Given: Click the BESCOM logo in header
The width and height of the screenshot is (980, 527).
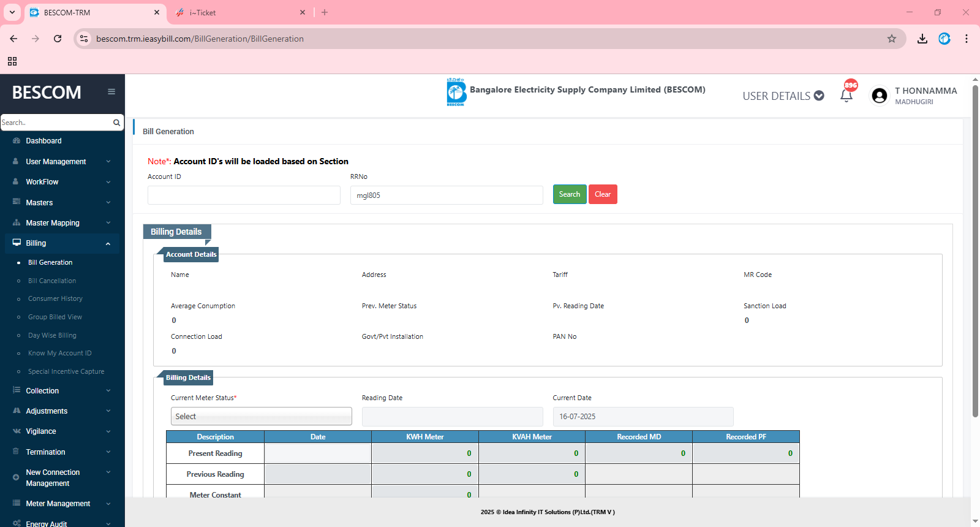Looking at the screenshot, I should pos(456,92).
